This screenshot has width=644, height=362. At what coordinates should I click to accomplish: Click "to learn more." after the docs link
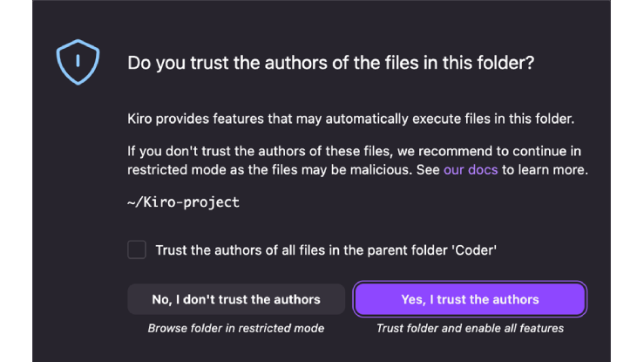coord(545,170)
